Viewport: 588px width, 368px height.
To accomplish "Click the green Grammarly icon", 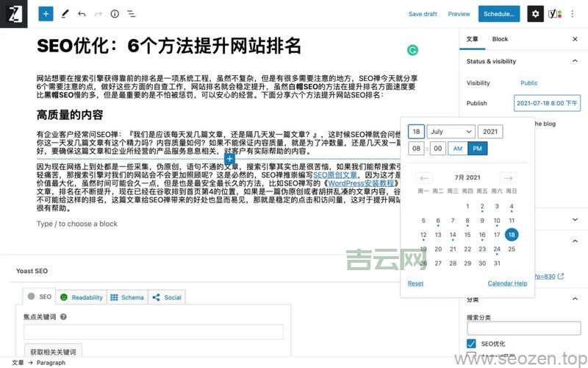I will click(412, 50).
